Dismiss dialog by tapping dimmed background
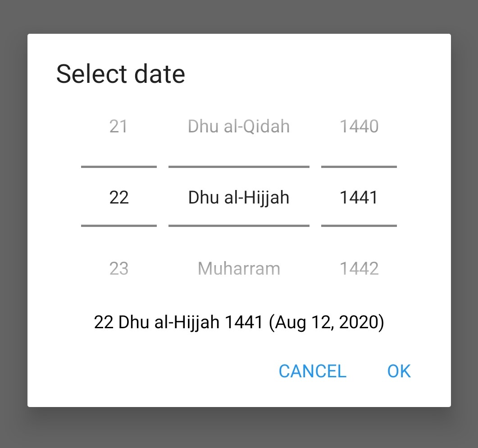478x448 pixels. coord(239,428)
